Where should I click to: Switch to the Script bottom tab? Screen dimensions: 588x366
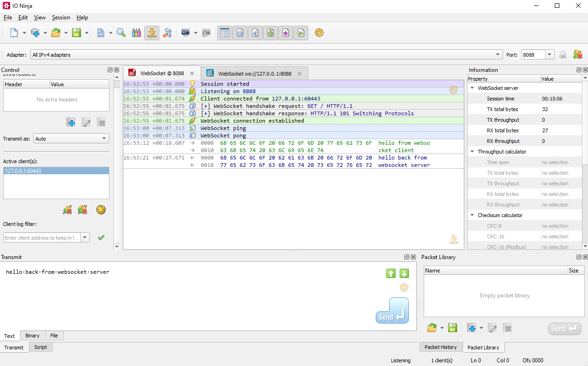[41, 347]
